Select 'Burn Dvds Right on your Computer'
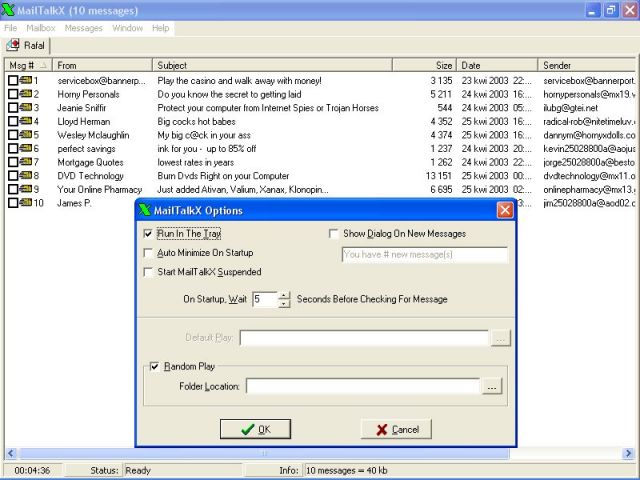This screenshot has height=480, width=640. (223, 176)
